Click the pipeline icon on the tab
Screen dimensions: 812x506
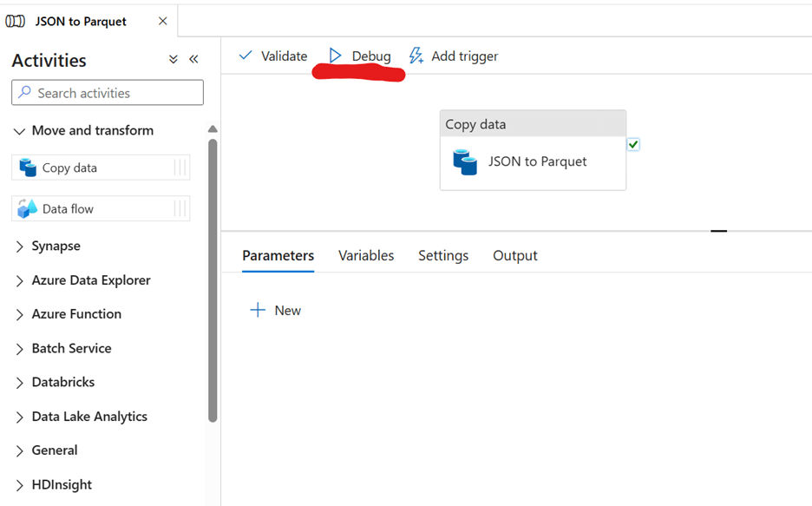point(16,22)
